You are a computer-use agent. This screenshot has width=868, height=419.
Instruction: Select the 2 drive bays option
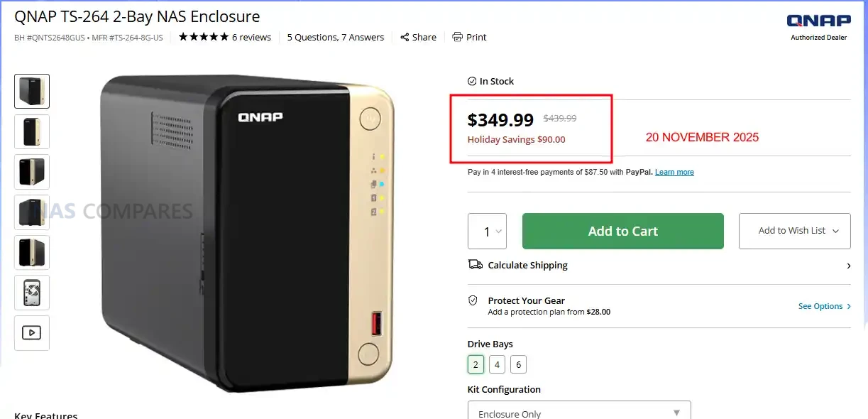tap(476, 365)
